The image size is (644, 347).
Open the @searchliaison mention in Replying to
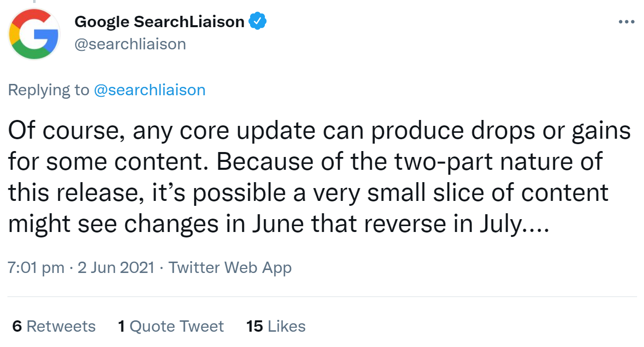coord(149,89)
